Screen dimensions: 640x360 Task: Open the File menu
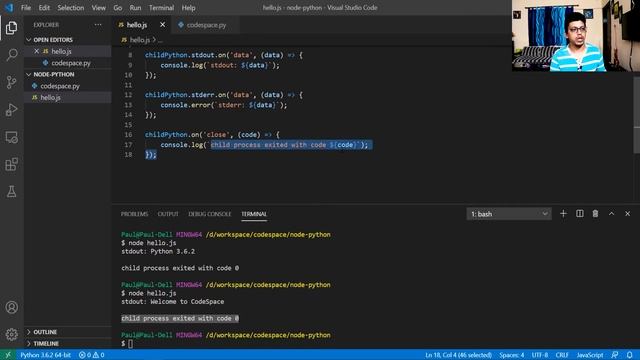coord(26,8)
